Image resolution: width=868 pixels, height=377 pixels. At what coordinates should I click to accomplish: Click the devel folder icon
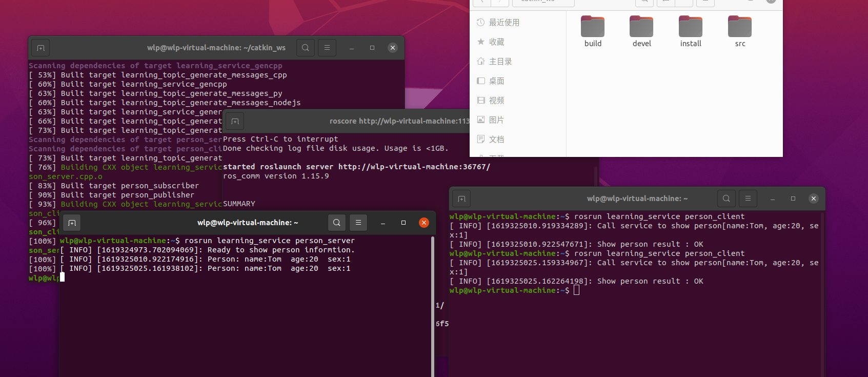641,27
